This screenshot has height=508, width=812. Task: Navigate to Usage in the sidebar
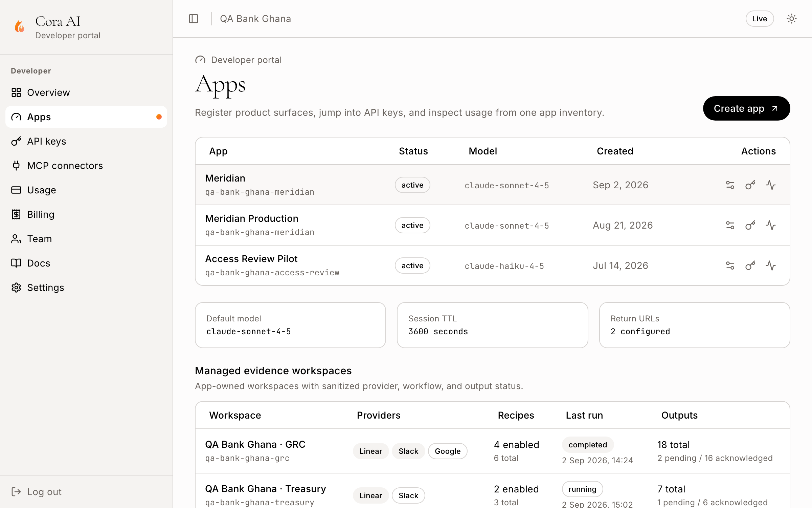86,190
